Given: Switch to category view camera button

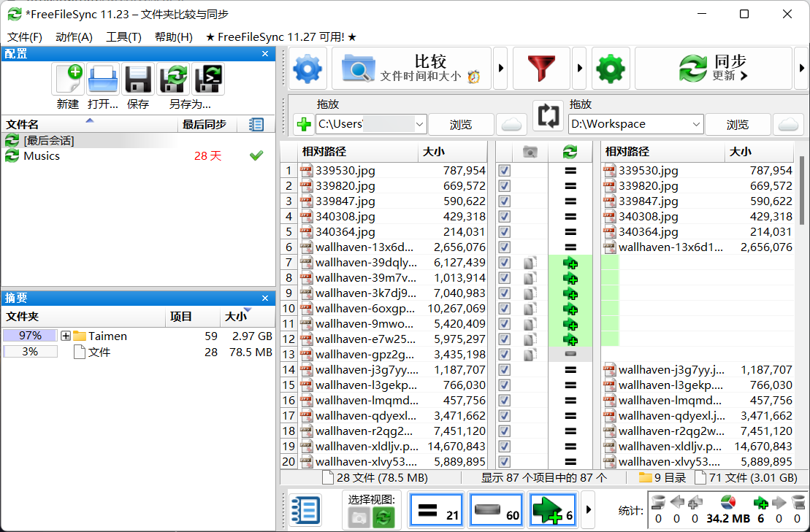Looking at the screenshot, I should click(359, 517).
